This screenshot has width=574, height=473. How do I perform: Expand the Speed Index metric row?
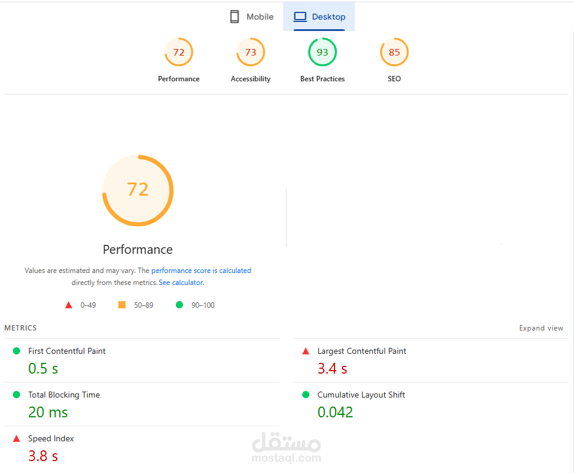pyautogui.click(x=142, y=448)
